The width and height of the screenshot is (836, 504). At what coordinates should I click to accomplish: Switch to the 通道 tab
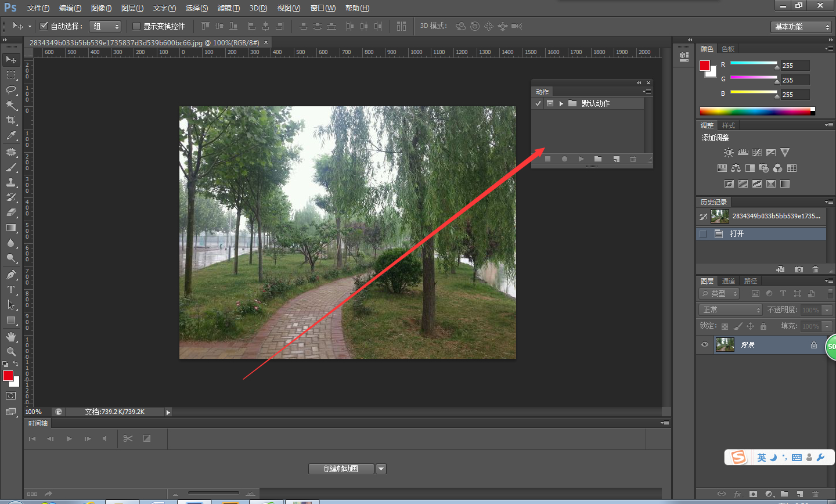coord(729,281)
